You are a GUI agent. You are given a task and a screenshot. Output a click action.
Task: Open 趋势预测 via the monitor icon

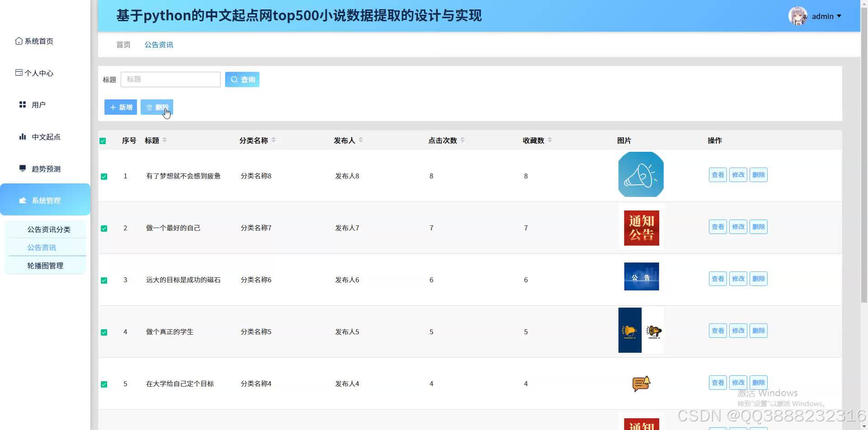tap(23, 168)
